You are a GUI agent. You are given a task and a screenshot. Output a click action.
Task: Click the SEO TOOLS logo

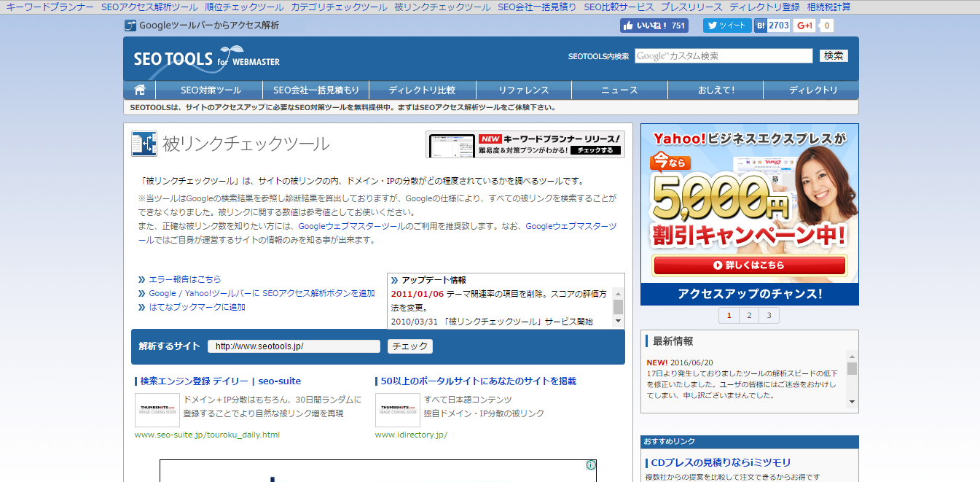[x=206, y=59]
